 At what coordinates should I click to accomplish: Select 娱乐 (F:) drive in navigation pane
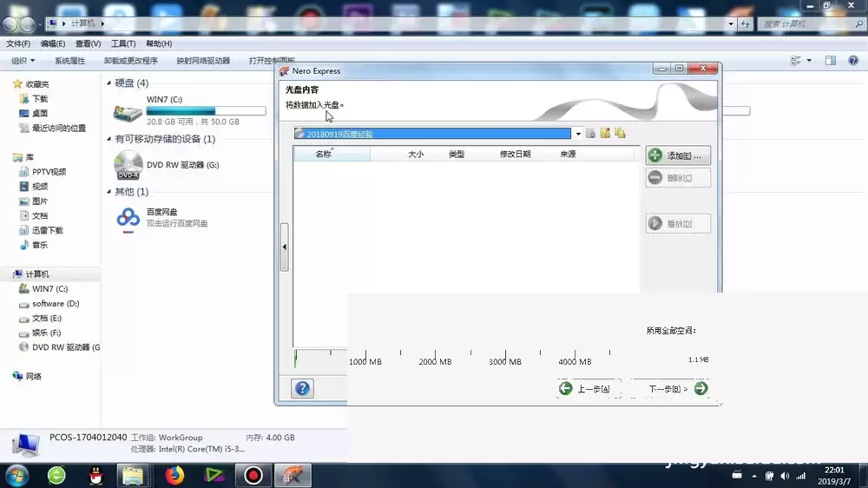tap(47, 333)
